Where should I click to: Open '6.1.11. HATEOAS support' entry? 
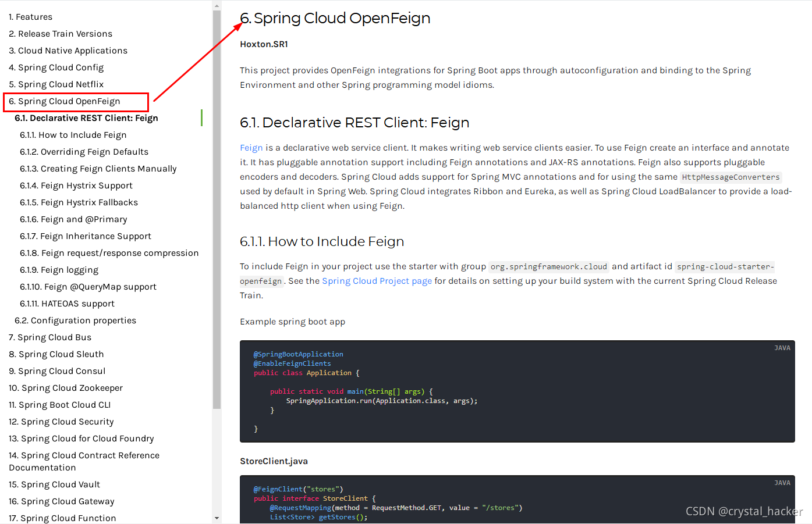(68, 304)
